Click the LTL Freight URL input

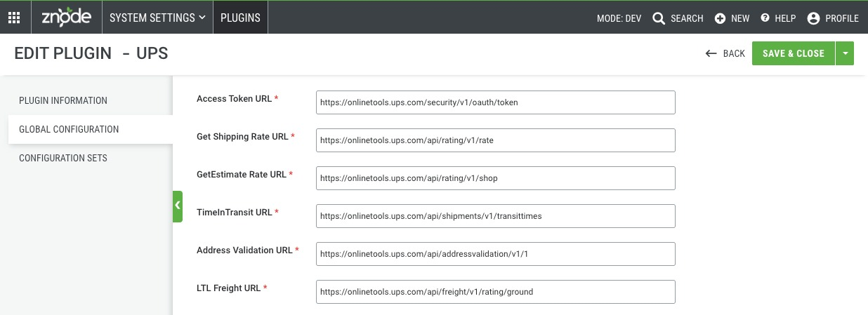pyautogui.click(x=496, y=292)
